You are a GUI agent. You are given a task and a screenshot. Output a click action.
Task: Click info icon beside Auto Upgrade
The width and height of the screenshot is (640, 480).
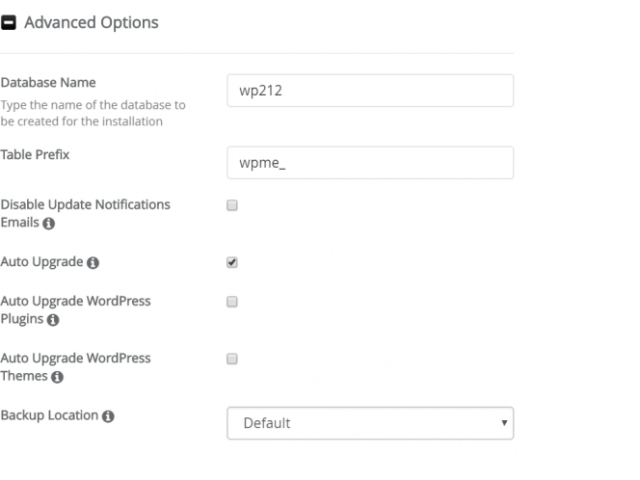tap(93, 262)
